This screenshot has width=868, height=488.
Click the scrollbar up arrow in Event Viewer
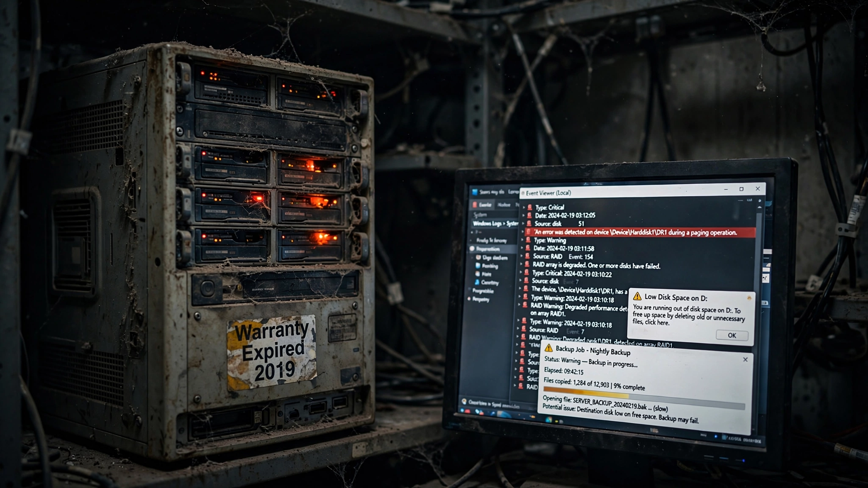pos(759,206)
